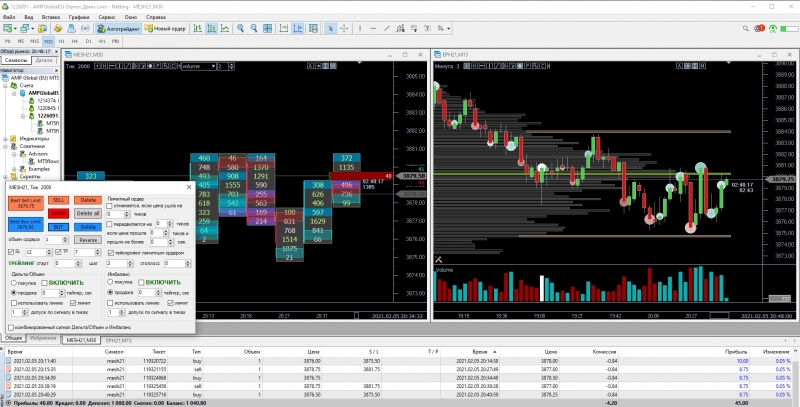The image size is (800, 407).
Task: Close the Navigator panel
Action: tap(57, 70)
